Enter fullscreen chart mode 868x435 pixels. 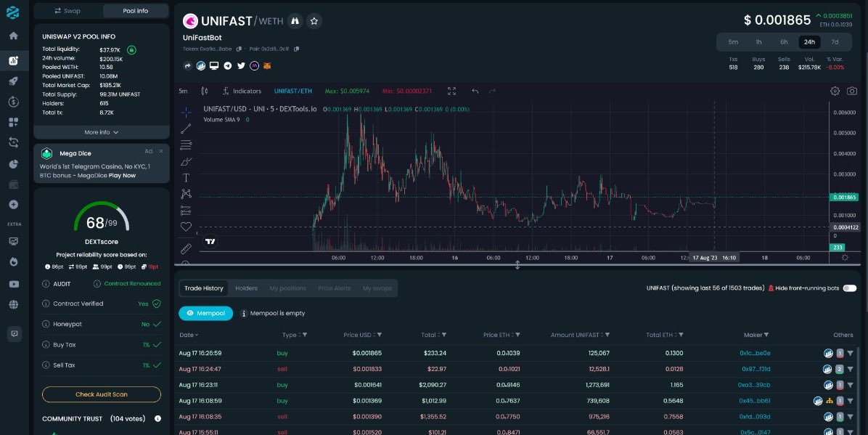coord(451,91)
